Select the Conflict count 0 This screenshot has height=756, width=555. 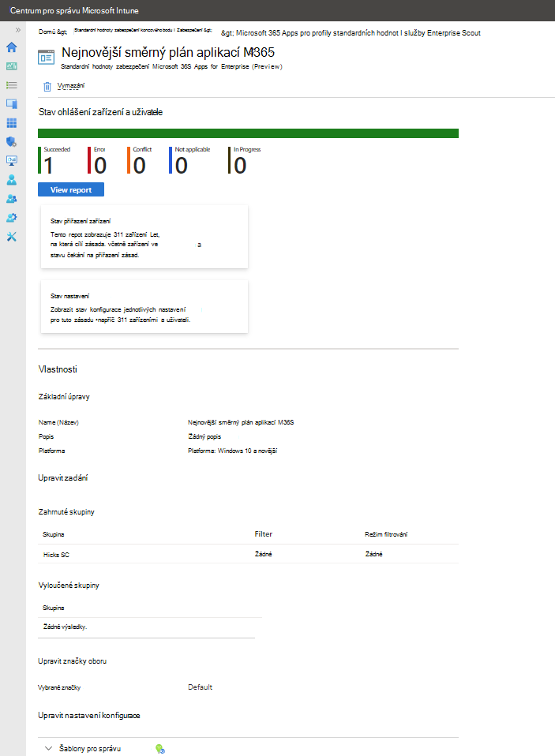tap(139, 160)
